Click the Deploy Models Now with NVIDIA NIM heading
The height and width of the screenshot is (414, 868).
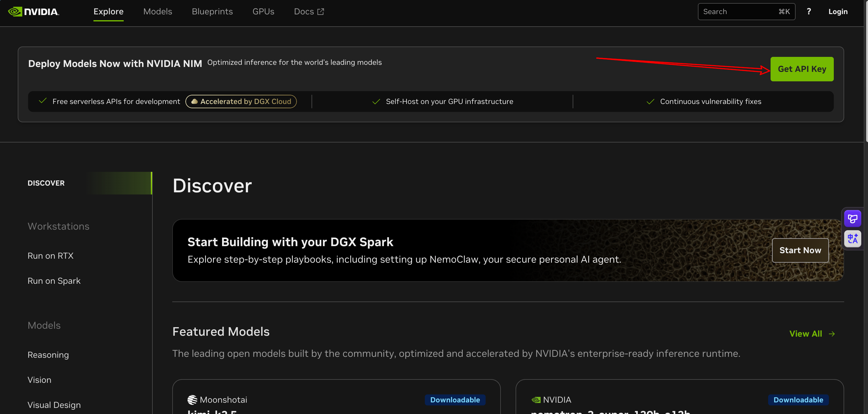[x=115, y=64]
